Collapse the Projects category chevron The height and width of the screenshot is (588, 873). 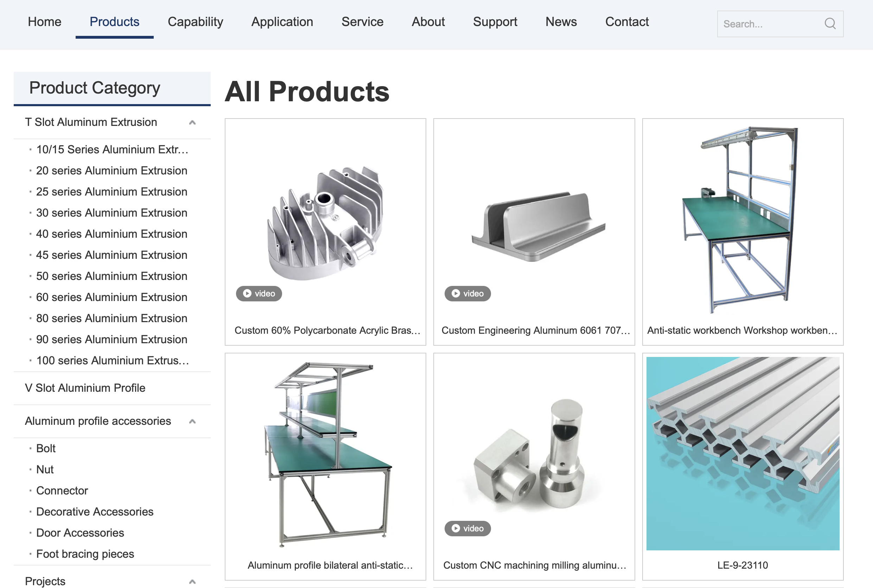192,582
